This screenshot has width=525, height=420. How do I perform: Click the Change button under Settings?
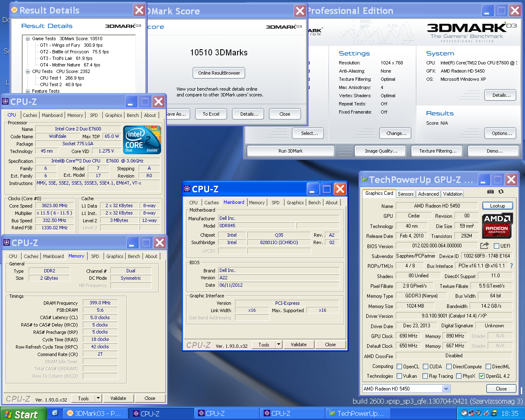[x=396, y=133]
